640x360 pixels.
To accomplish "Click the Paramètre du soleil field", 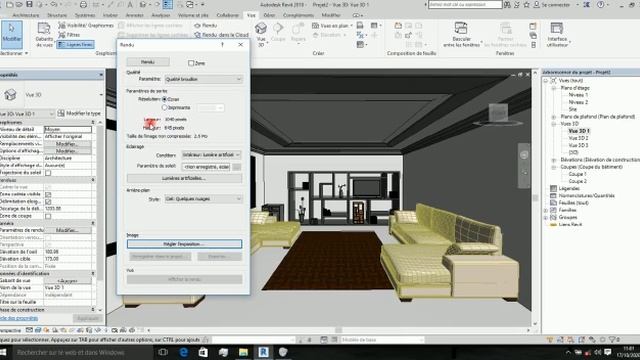I will click(x=206, y=167).
